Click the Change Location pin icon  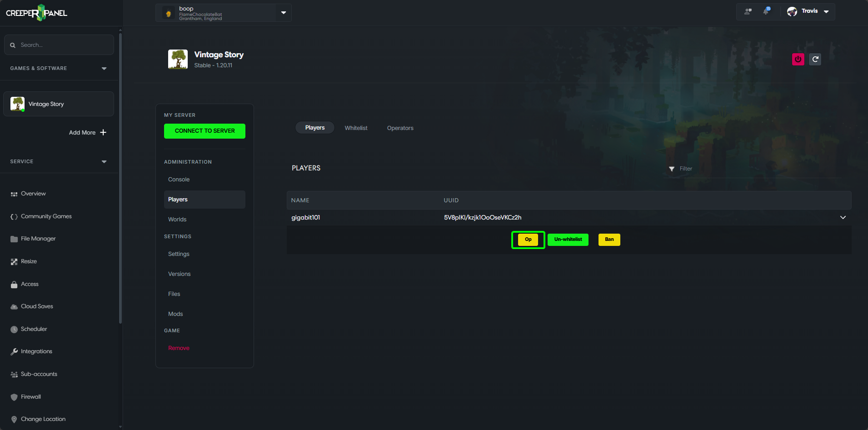click(14, 420)
